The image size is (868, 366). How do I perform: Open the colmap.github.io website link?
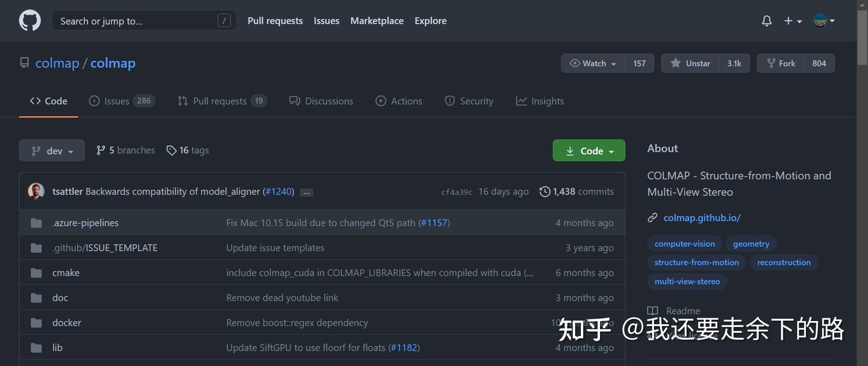(x=702, y=218)
